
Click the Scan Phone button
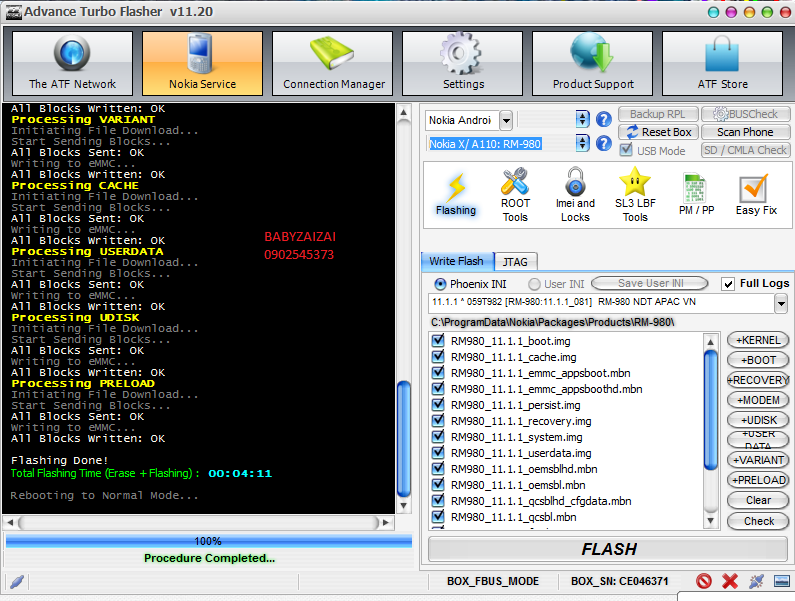745,132
